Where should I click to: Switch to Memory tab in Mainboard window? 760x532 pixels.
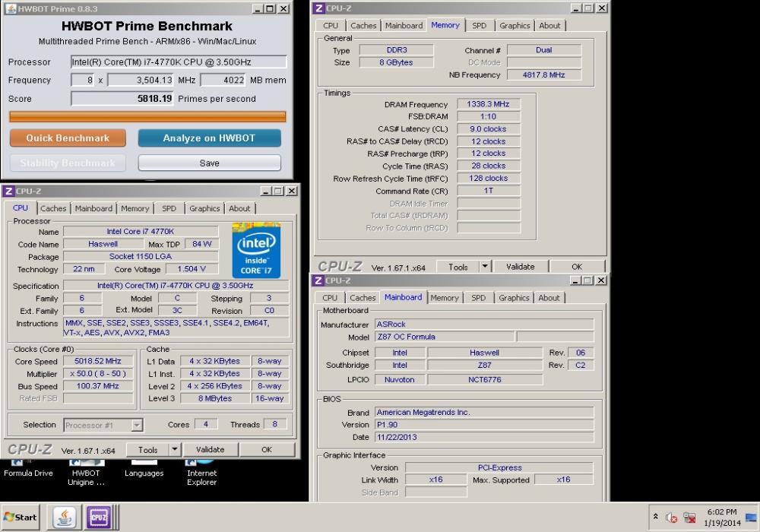click(x=445, y=298)
